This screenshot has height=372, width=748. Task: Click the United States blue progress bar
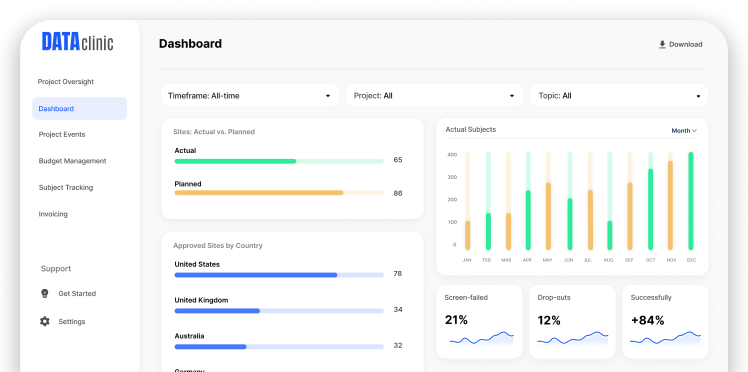click(x=279, y=275)
